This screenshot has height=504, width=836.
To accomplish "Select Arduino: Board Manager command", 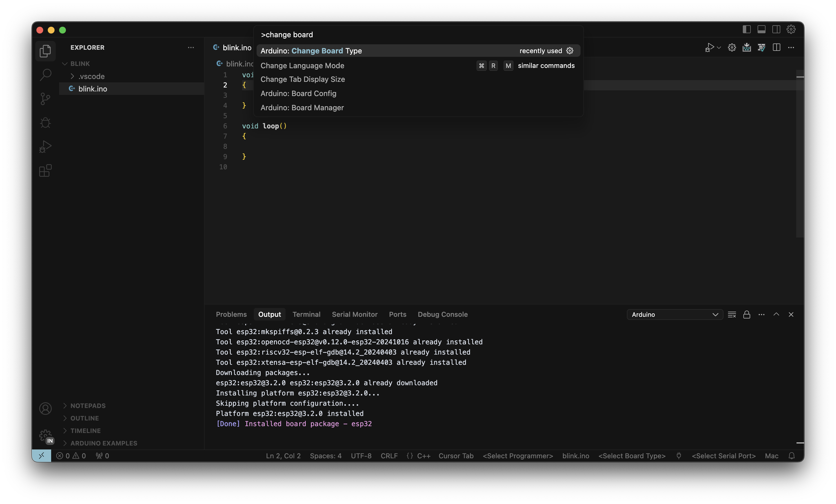I will pyautogui.click(x=302, y=107).
